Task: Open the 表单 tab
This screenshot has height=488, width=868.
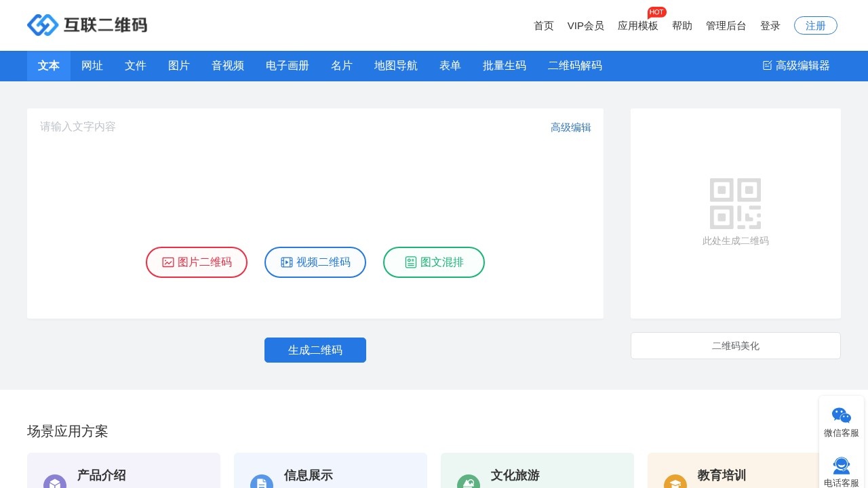Action: tap(450, 66)
